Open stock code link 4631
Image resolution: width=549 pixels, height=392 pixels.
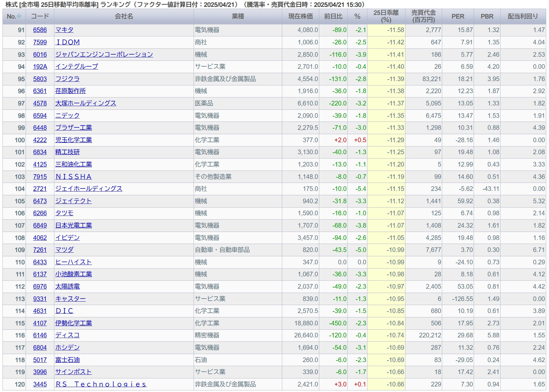(x=40, y=311)
